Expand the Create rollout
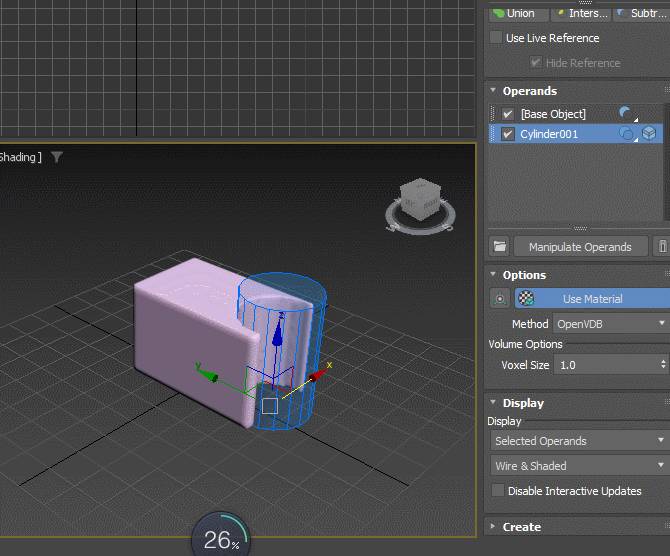 (x=521, y=527)
